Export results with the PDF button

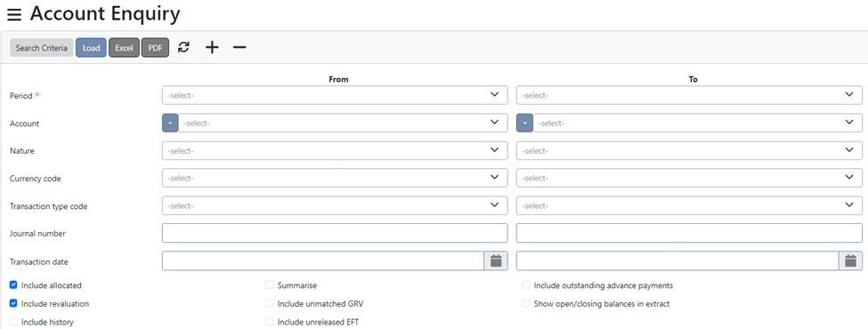pos(155,47)
